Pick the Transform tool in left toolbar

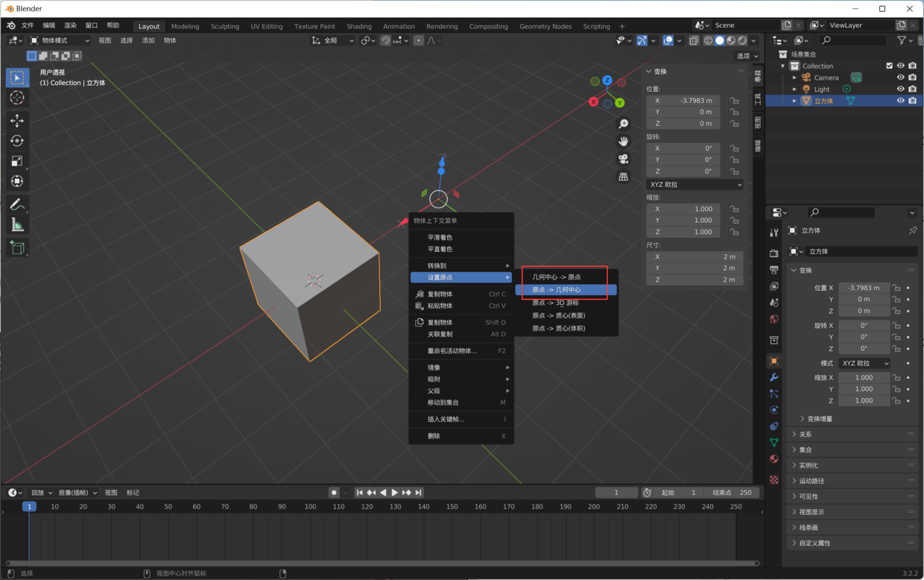17,181
